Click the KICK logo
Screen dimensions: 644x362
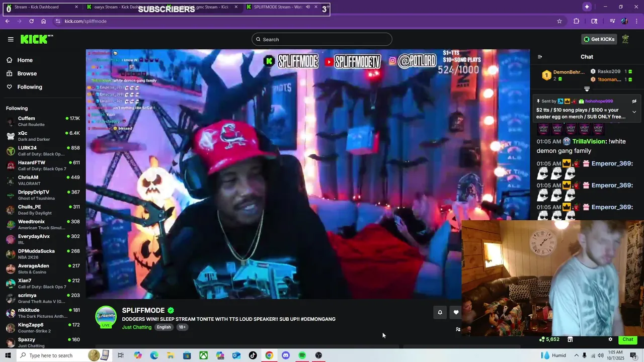point(37,39)
